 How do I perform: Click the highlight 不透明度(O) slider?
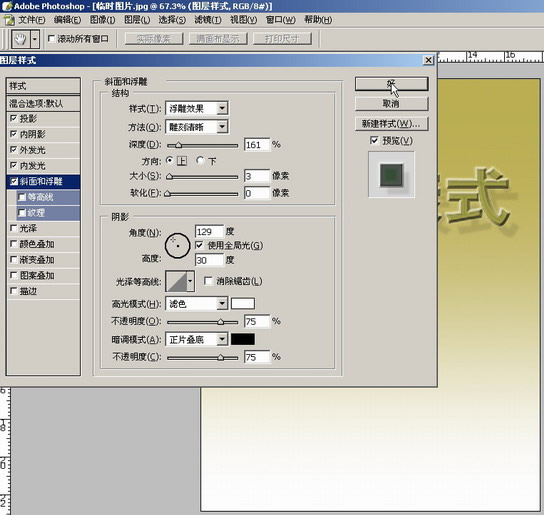point(203,322)
